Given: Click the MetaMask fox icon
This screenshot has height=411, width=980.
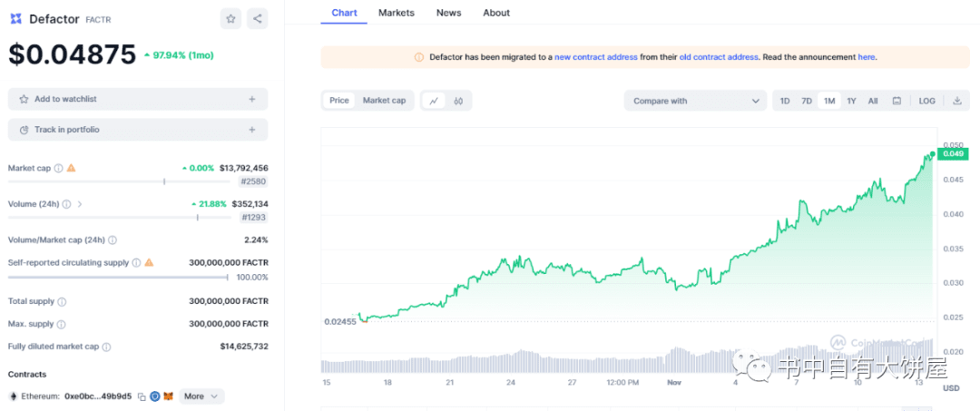Looking at the screenshot, I should (168, 396).
